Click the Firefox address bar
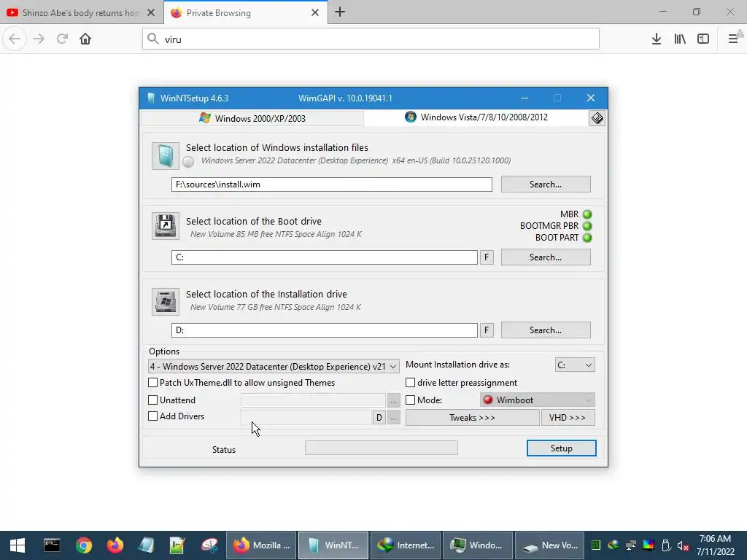747x560 pixels. click(371, 39)
